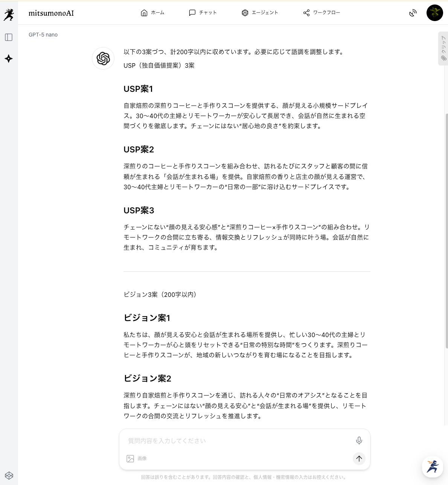
Task: Open the チャット tab
Action: coord(203,13)
